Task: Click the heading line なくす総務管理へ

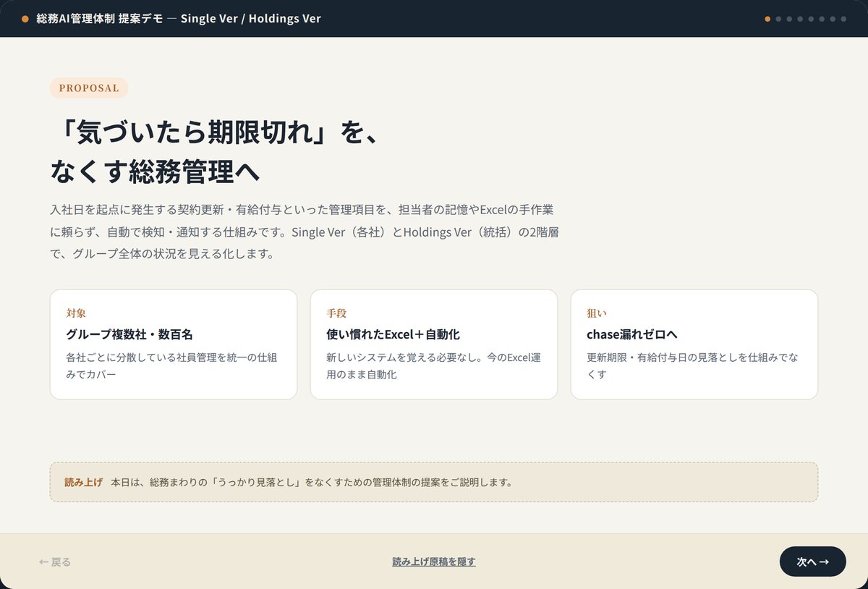Action: click(155, 172)
